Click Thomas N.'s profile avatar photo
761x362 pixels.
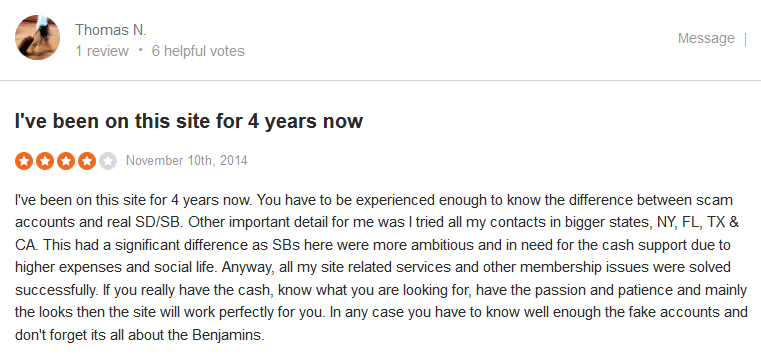point(37,37)
